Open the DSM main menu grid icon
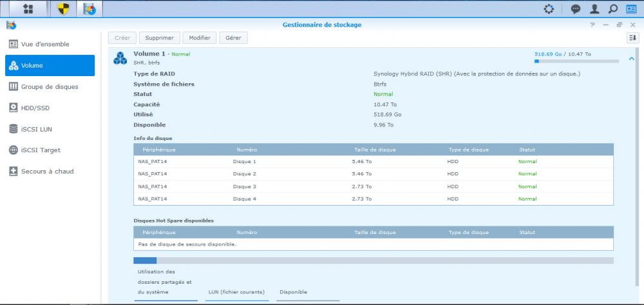 pos(28,9)
